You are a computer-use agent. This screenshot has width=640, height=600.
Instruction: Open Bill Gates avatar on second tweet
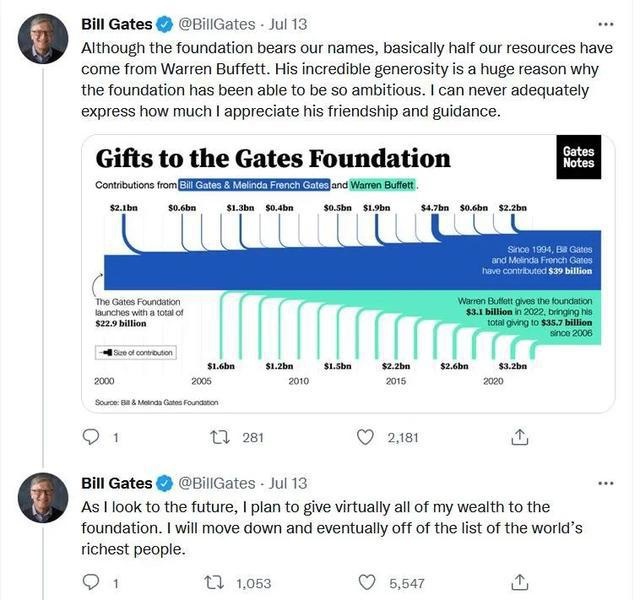pos(43,498)
